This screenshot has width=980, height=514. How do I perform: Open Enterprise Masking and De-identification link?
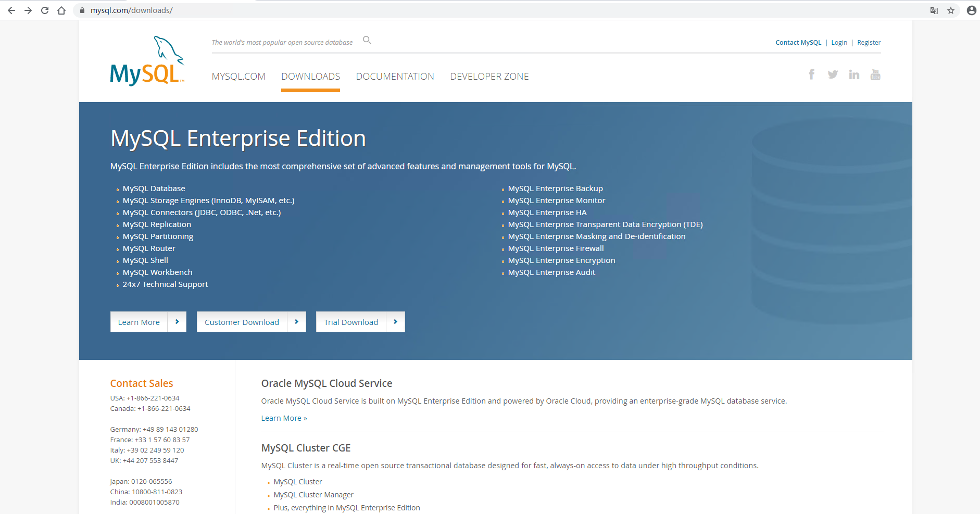[597, 236]
